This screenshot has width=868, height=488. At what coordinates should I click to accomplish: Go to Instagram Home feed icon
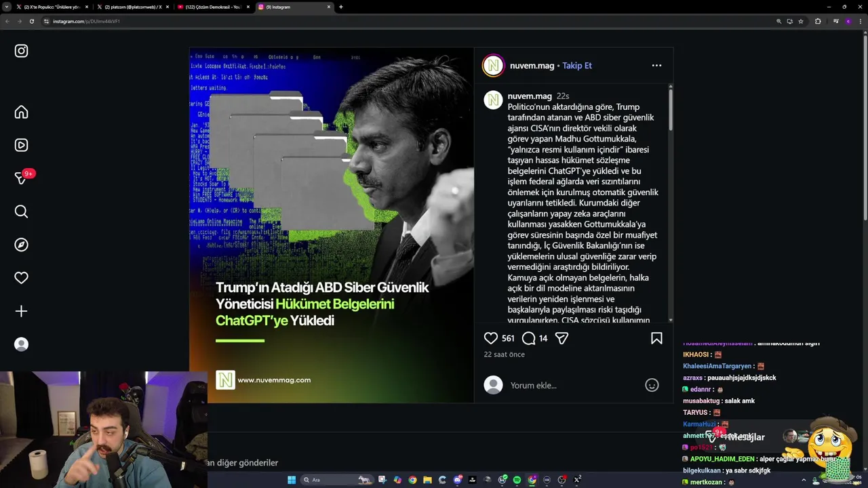pyautogui.click(x=21, y=112)
